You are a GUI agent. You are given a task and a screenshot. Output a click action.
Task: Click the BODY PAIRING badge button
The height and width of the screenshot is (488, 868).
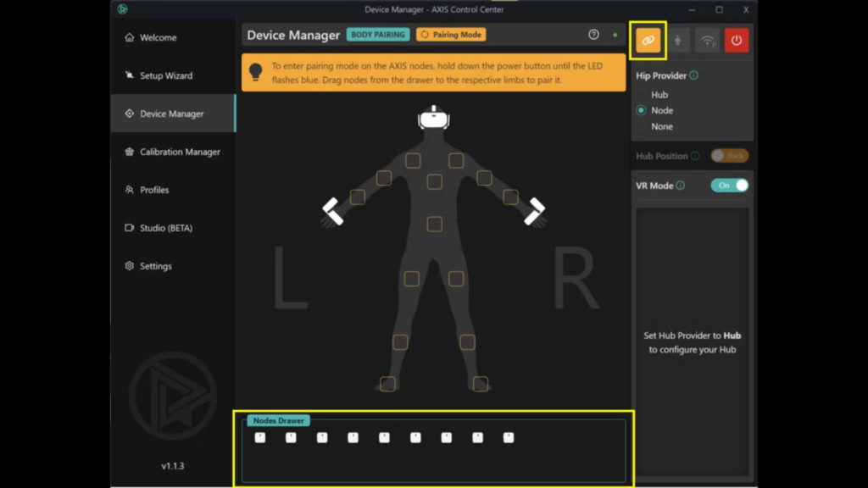pyautogui.click(x=378, y=35)
